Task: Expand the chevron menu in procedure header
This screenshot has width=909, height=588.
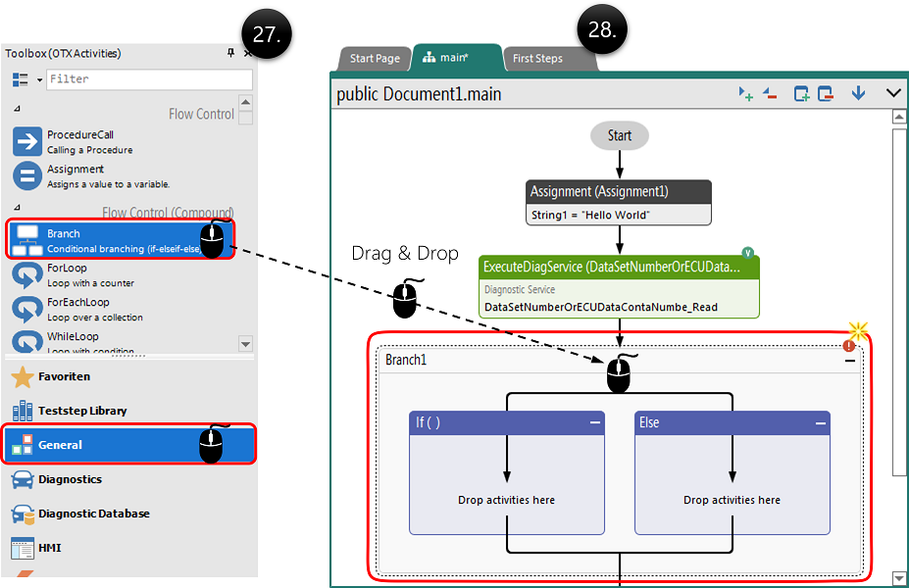Action: click(892, 94)
